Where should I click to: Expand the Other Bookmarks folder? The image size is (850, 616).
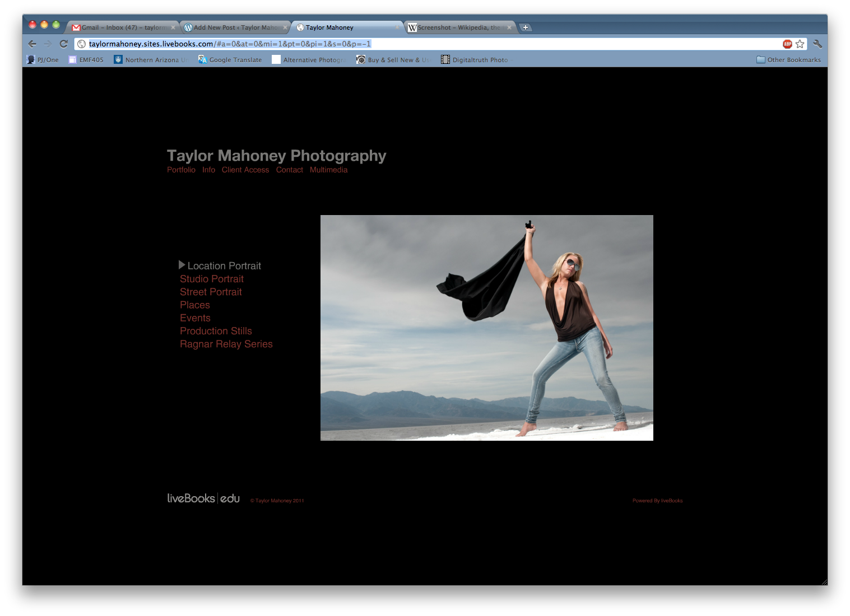click(788, 60)
